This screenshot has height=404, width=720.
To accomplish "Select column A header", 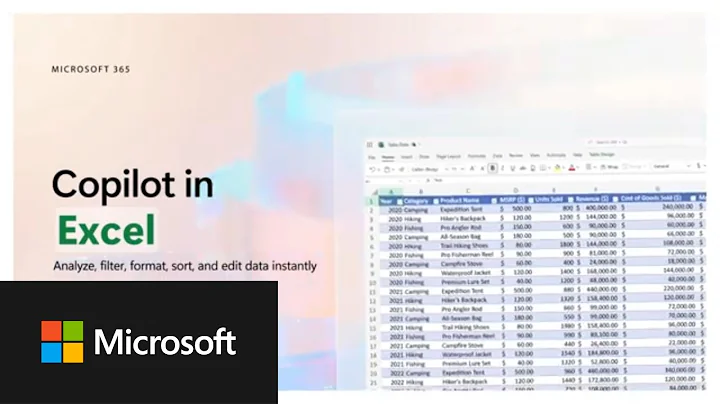I will (391, 192).
